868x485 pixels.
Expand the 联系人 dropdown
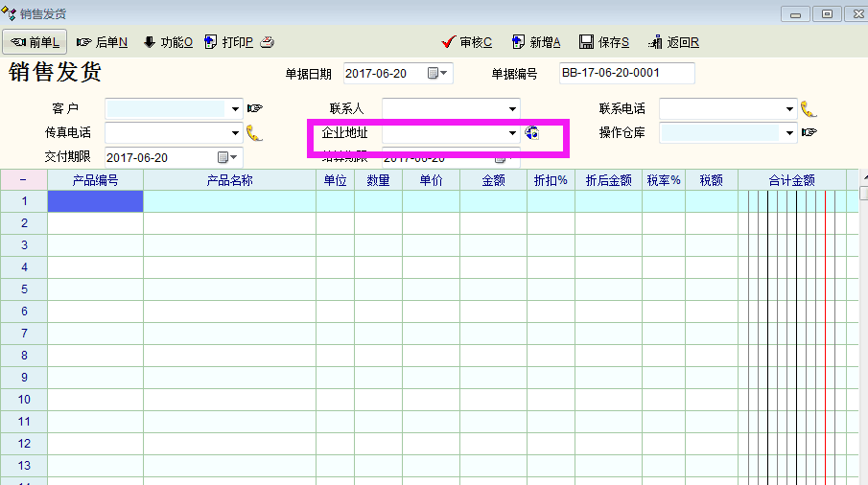coord(513,108)
